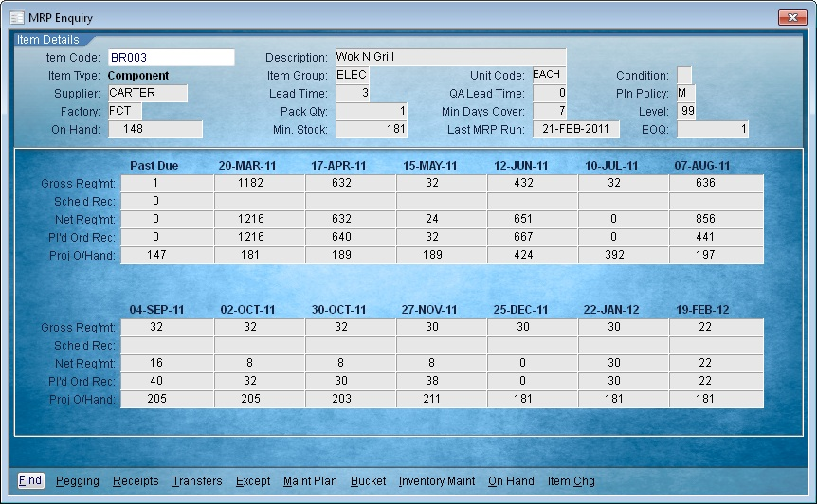Viewport: 817px width, 504px height.
Task: Click Proj O/Hand cell 147
Action: [167, 255]
